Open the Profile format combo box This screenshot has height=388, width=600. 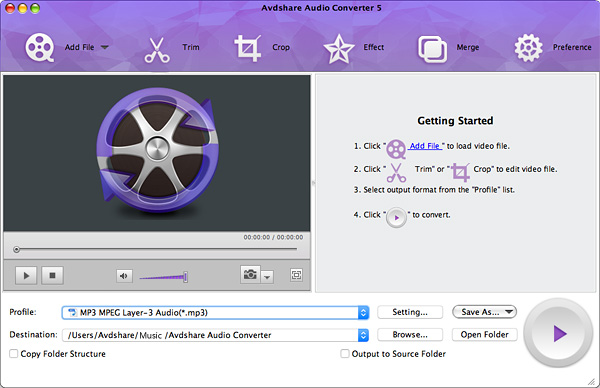(215, 313)
